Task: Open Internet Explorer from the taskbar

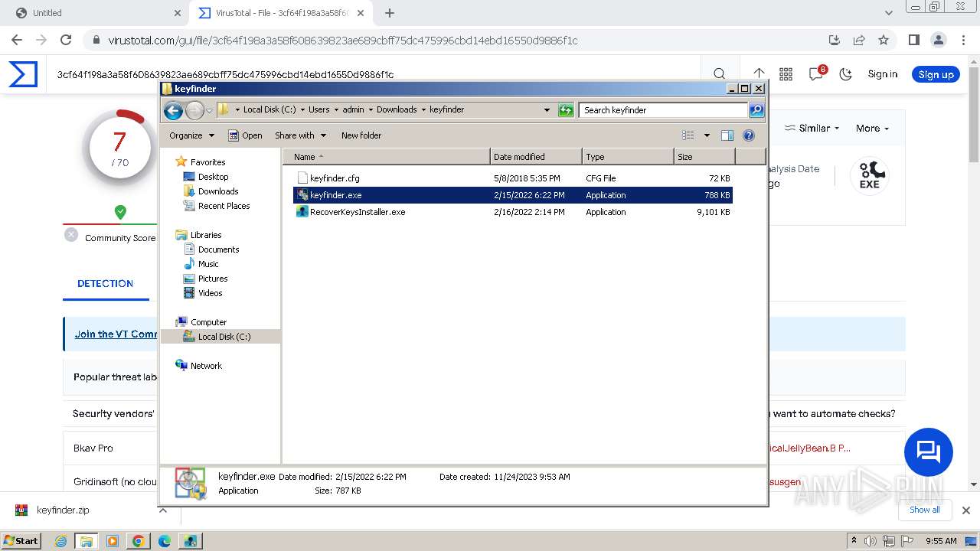Action: pos(60,541)
